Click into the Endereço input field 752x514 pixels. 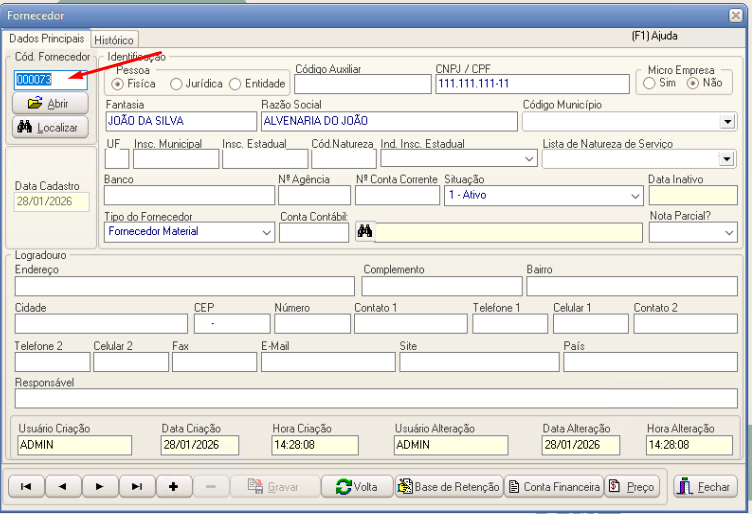click(184, 287)
